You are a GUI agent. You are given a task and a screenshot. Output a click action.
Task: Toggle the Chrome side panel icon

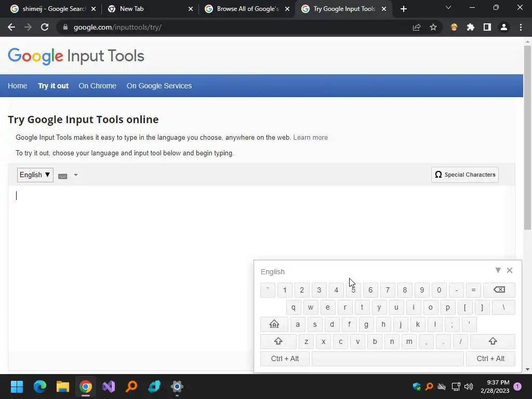(487, 27)
